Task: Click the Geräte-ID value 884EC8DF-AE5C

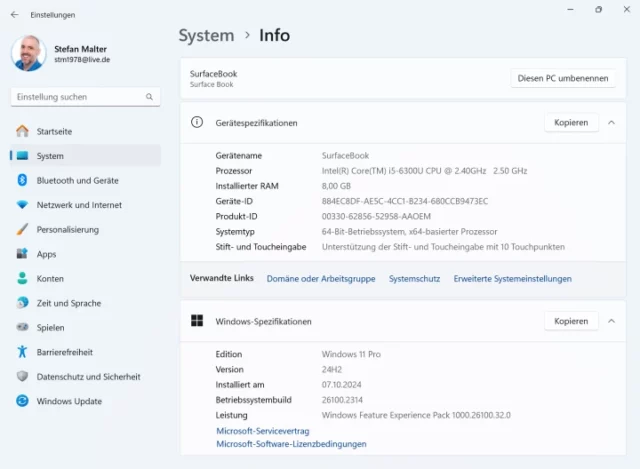Action: click(x=405, y=201)
